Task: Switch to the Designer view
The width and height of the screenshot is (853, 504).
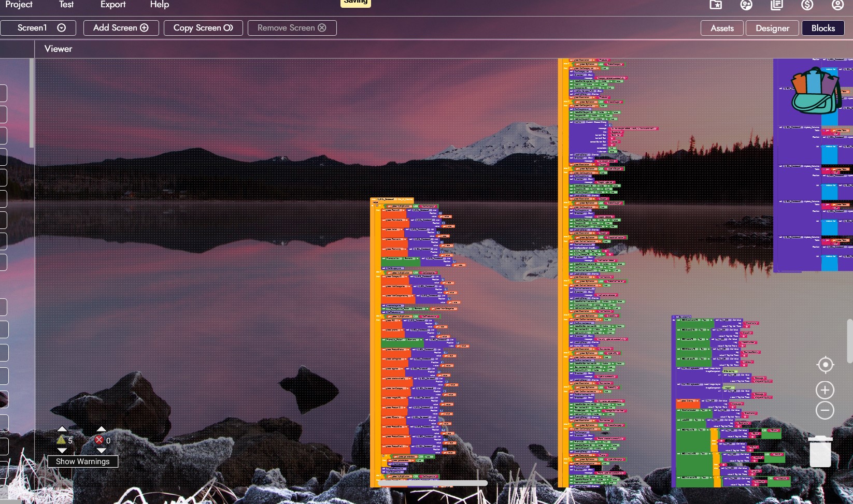Action: pyautogui.click(x=772, y=28)
